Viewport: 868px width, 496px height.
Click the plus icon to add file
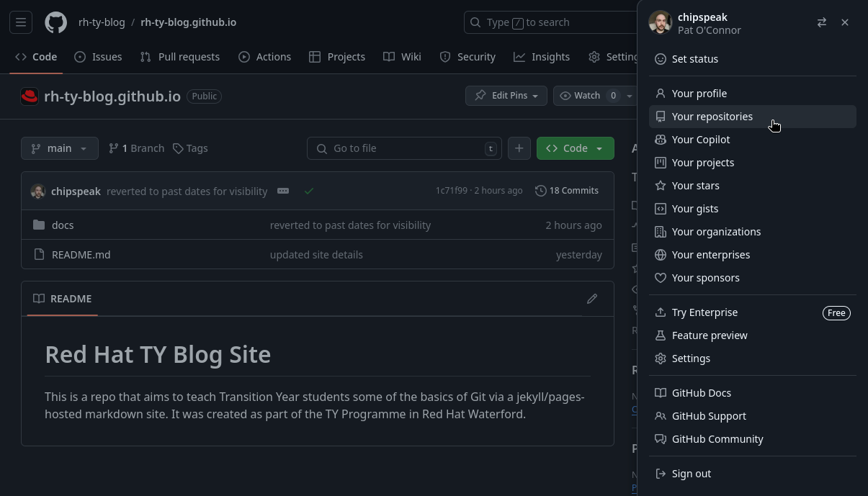point(519,148)
